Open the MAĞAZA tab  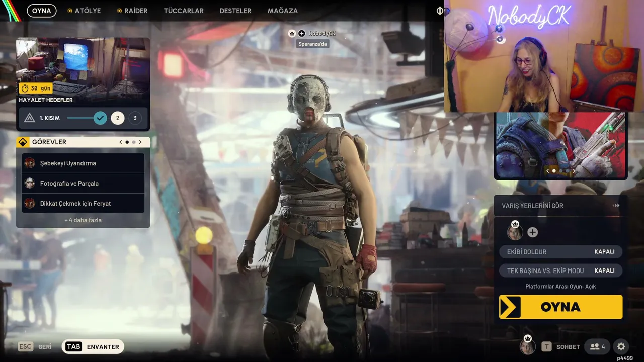pyautogui.click(x=283, y=11)
